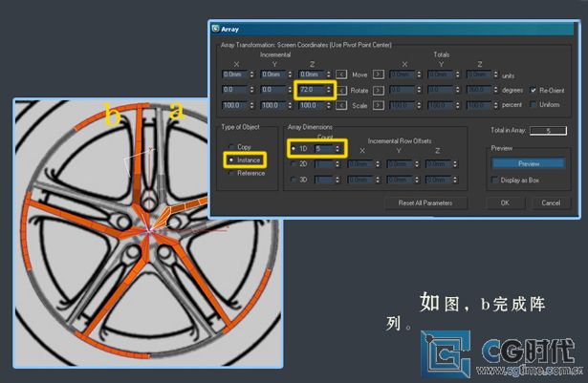Click the Array dialog title bar icon
This screenshot has width=588, height=383.
click(215, 29)
